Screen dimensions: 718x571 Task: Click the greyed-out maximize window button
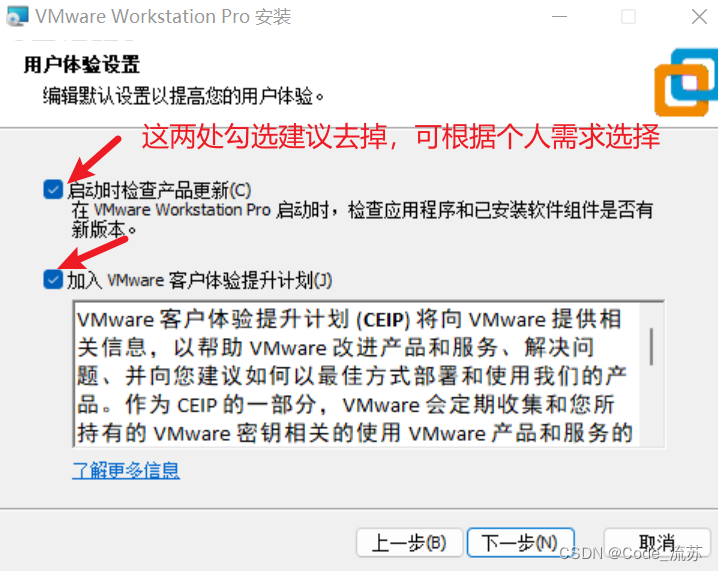tap(628, 17)
